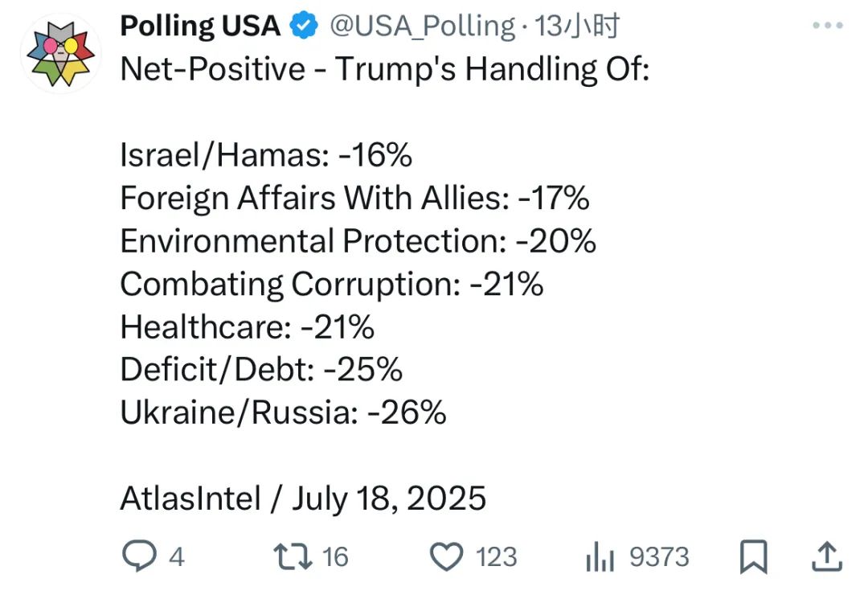Click the Ukraine/Russia: -26% text line

[283, 412]
